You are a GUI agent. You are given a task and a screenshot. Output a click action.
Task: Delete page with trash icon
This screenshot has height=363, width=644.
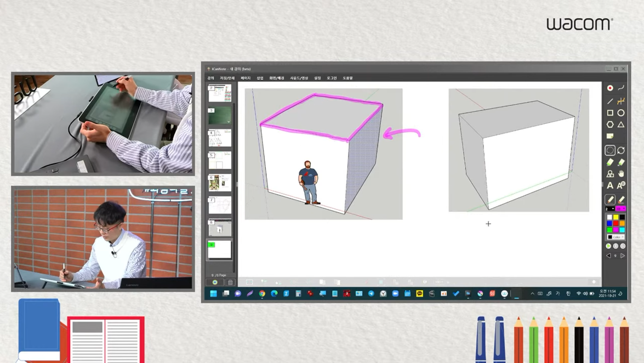(x=230, y=282)
